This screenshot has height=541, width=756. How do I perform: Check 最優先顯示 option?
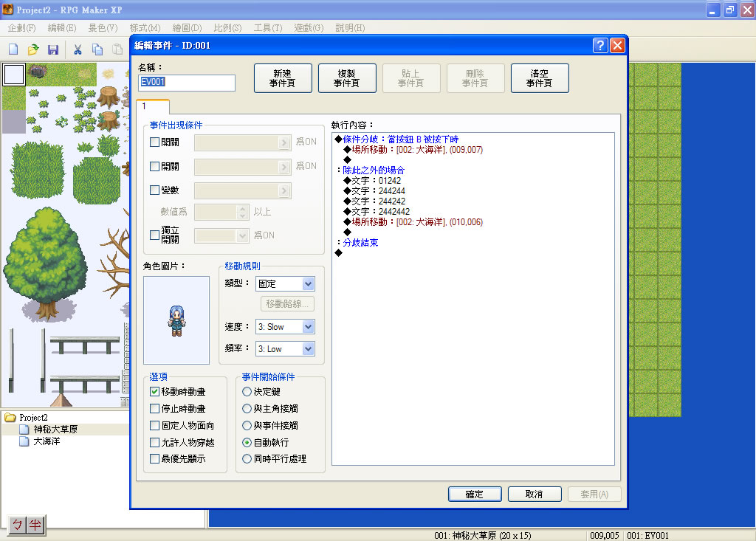[x=155, y=458]
